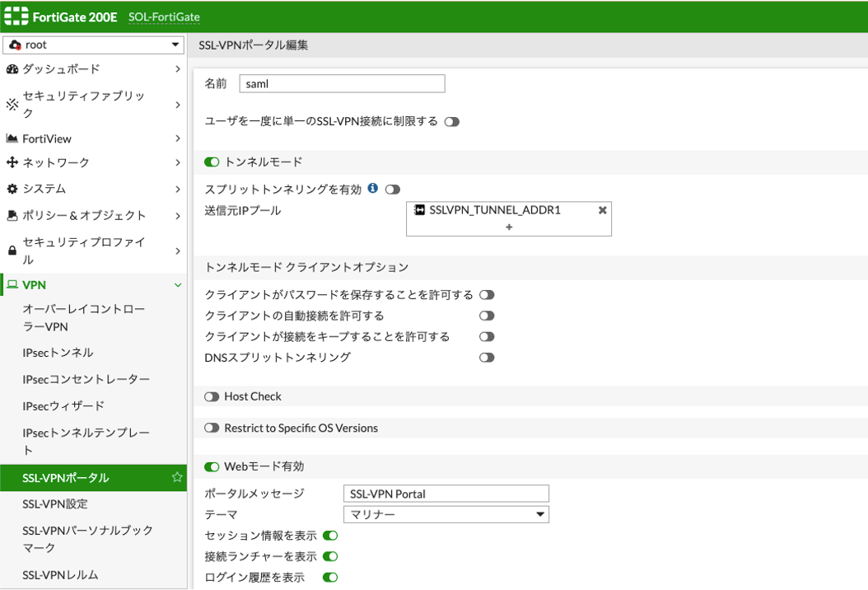Open IPsecトンネルテンプレート menu item
The image size is (868, 590).
pos(93,441)
